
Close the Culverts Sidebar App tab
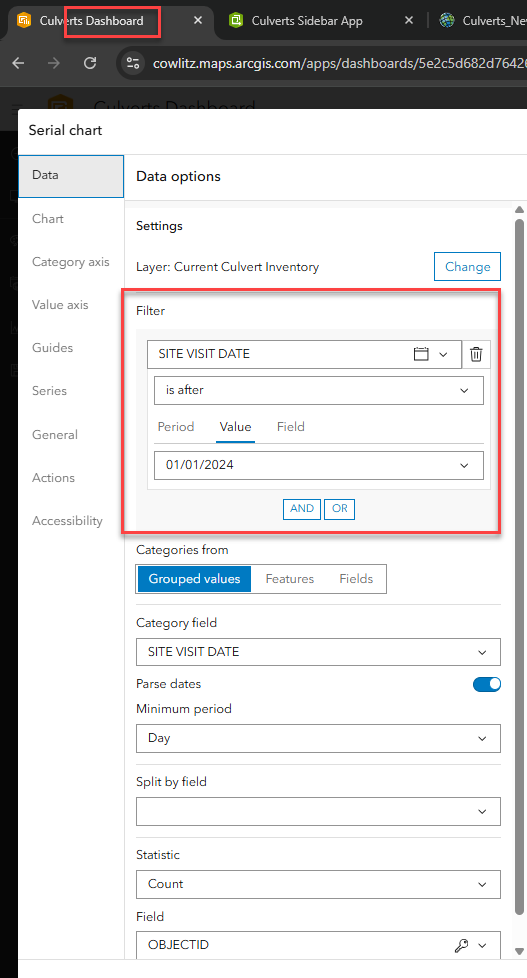click(409, 21)
